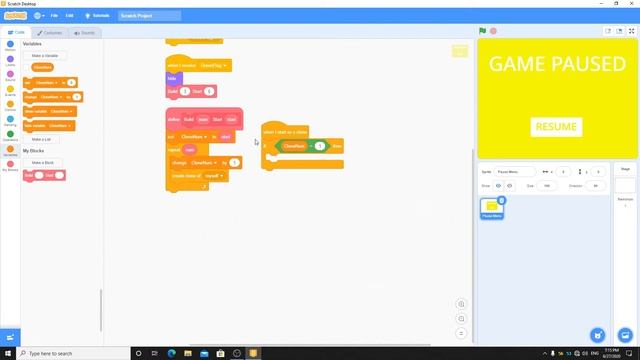The width and height of the screenshot is (640, 360).
Task: Select the Sensing blocks category
Action: pos(10,121)
